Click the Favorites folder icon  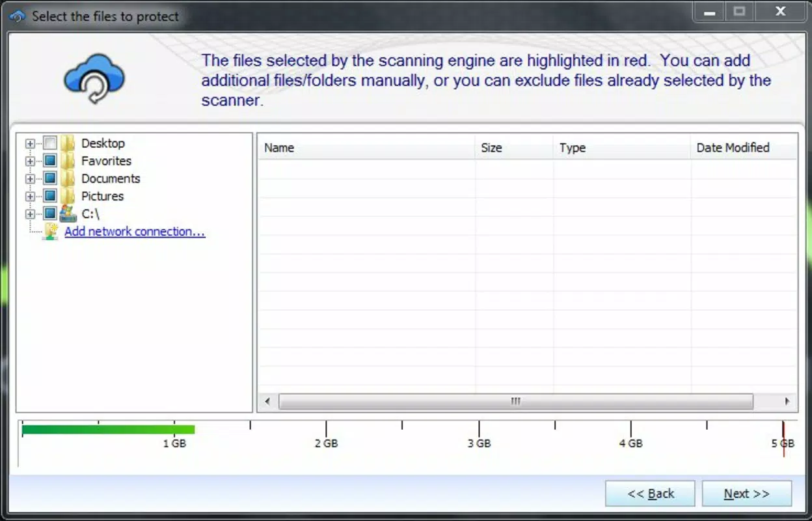pyautogui.click(x=68, y=161)
